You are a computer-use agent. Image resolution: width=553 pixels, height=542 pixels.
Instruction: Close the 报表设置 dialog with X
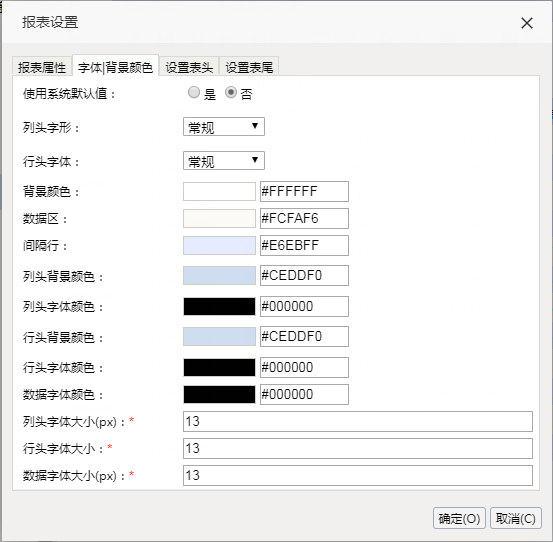pos(527,23)
